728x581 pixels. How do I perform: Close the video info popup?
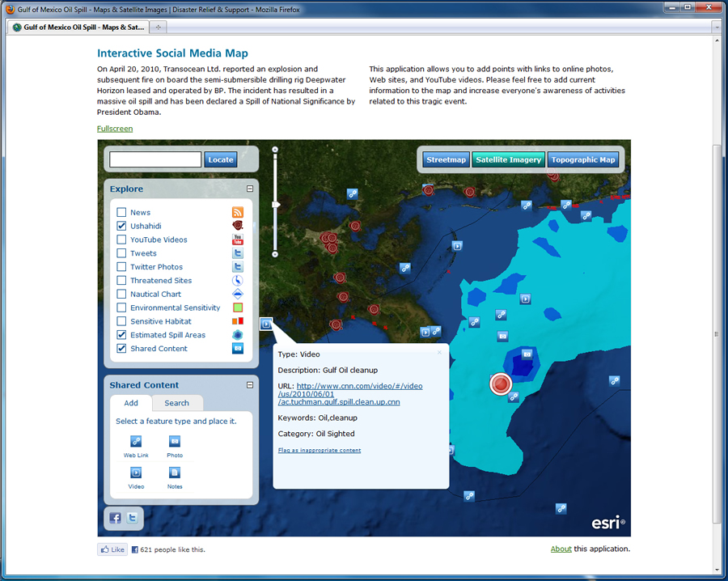point(440,353)
